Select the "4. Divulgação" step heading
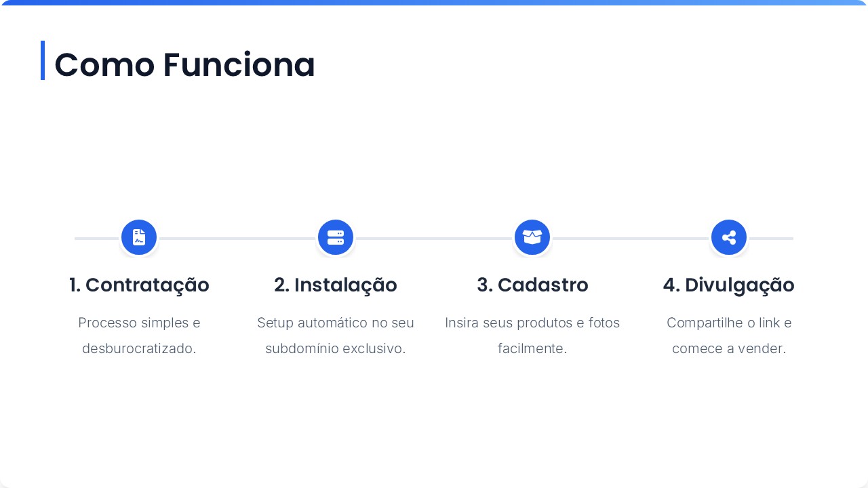This screenshot has height=488, width=868. tap(729, 285)
